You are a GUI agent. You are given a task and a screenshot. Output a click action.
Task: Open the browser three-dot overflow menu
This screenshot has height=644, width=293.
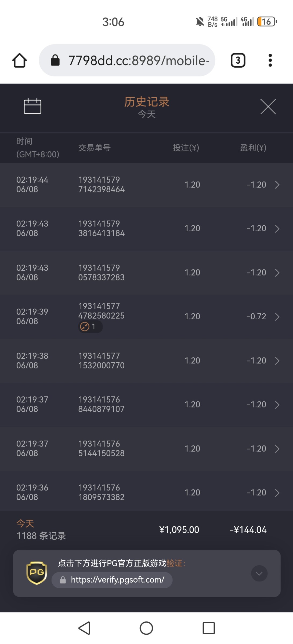click(270, 60)
